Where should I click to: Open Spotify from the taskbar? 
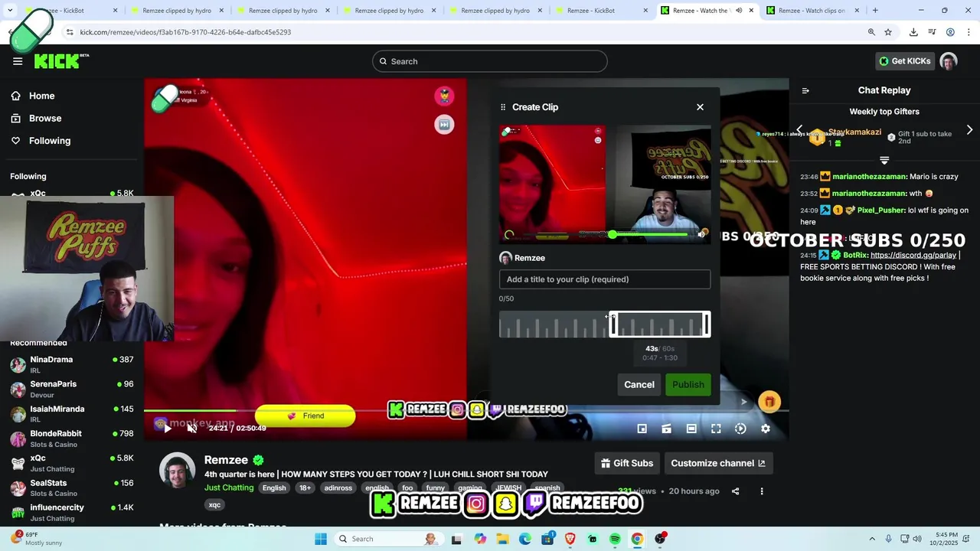tap(615, 539)
